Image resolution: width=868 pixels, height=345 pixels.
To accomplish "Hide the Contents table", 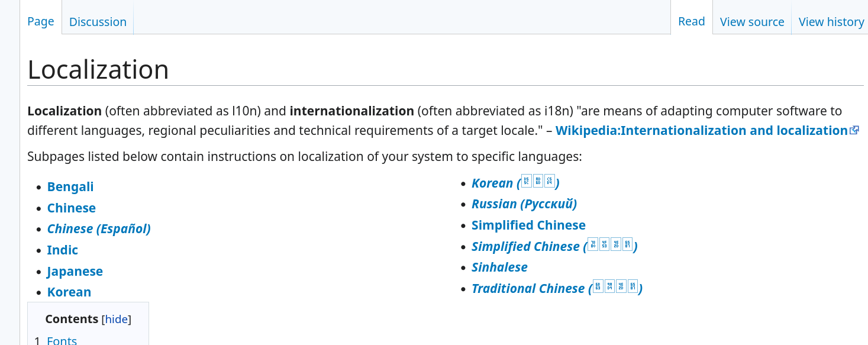I will tap(117, 320).
